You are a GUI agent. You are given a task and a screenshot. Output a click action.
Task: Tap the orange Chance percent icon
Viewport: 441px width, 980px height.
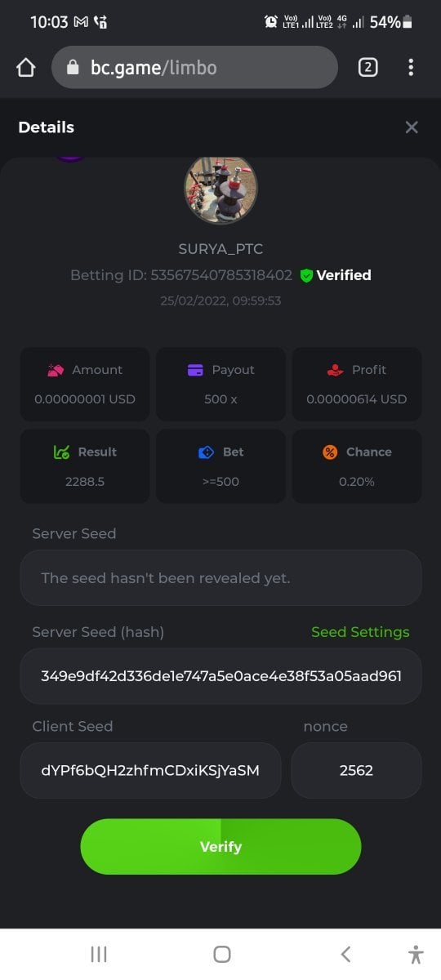[330, 452]
